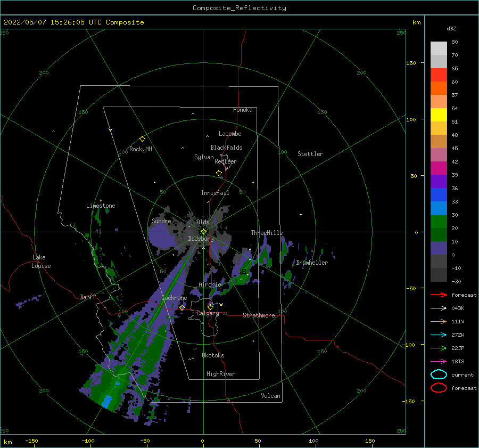Click the cyan current ellipse icon
The image size is (479, 448).
click(439, 374)
